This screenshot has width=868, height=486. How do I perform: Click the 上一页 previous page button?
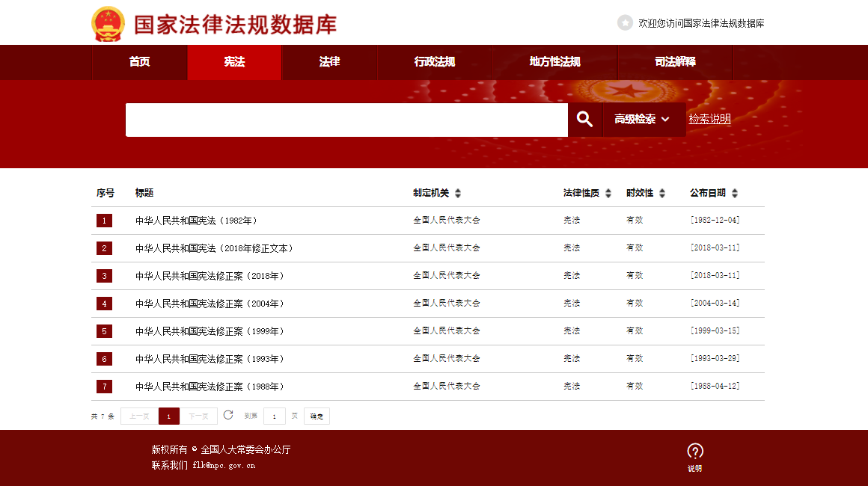(139, 416)
